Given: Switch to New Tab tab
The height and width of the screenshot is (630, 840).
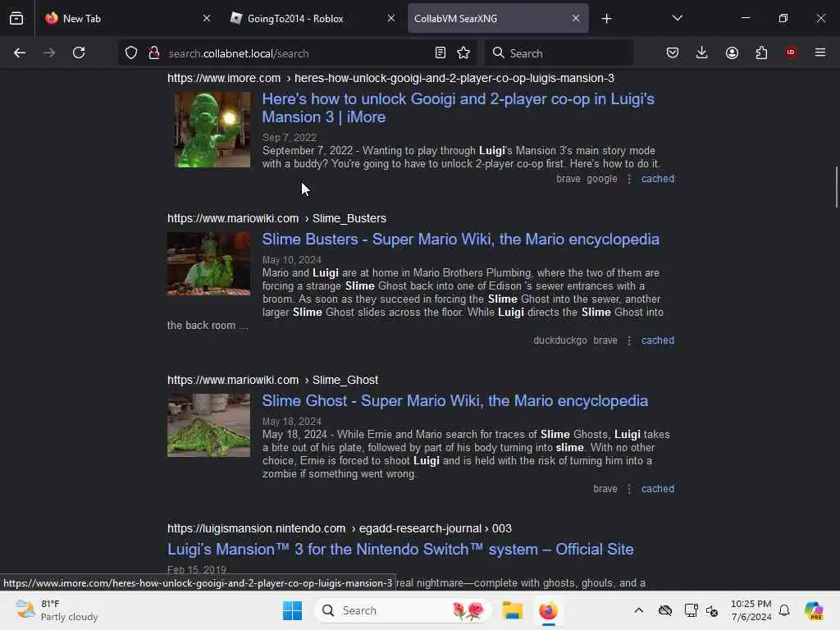Looking at the screenshot, I should tap(127, 18).
